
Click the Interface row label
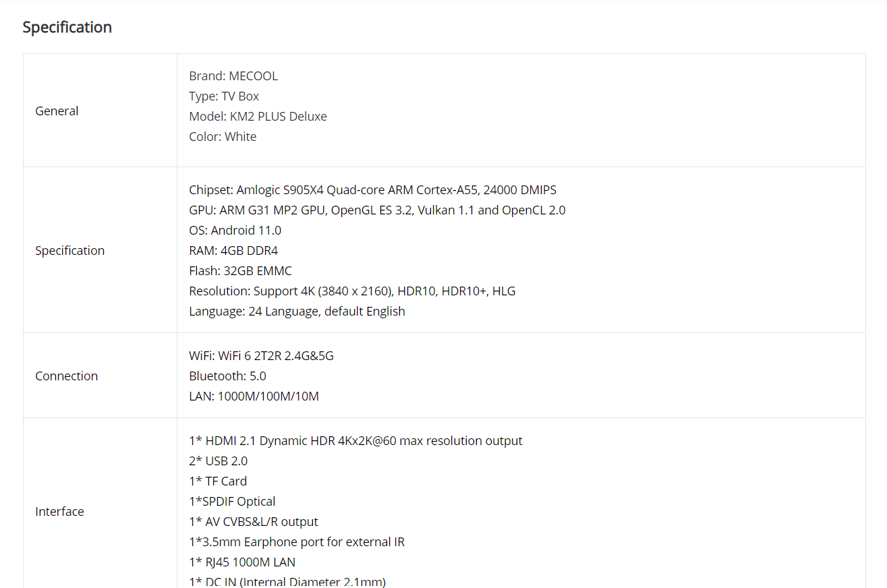(59, 511)
